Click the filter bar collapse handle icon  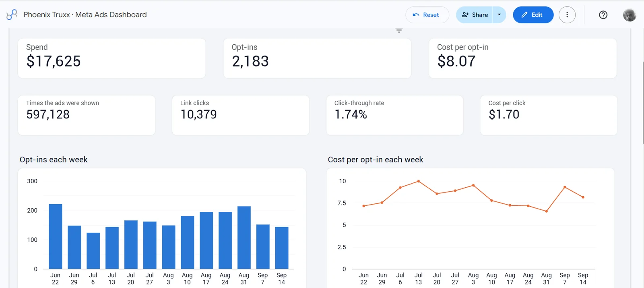tap(399, 31)
